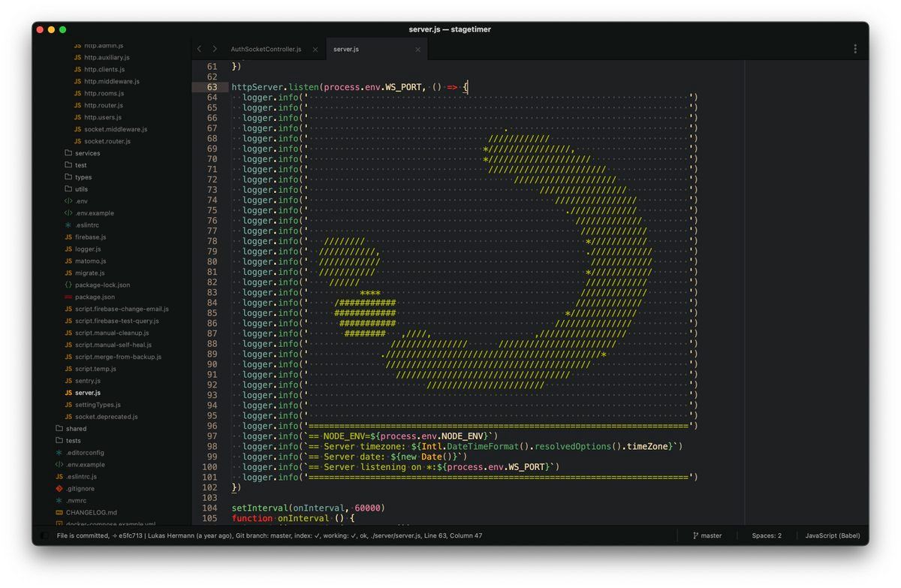This screenshot has height=588, width=901.
Task: Click the package.json file icon
Action: coord(68,297)
